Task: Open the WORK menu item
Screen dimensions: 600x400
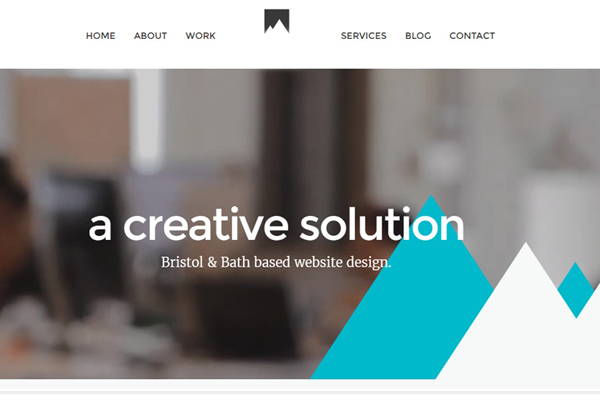Action: pyautogui.click(x=201, y=36)
